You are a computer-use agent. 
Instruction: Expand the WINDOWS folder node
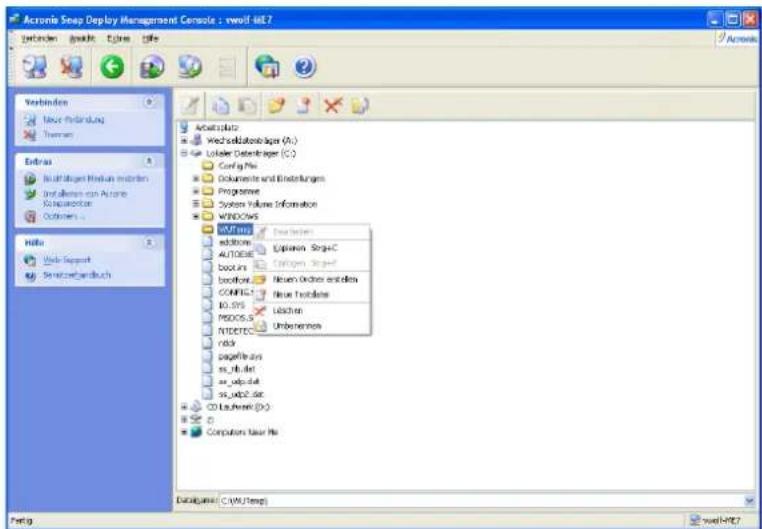196,217
